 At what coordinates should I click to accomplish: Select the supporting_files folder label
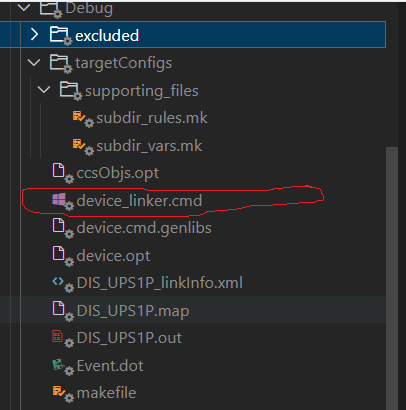[142, 91]
